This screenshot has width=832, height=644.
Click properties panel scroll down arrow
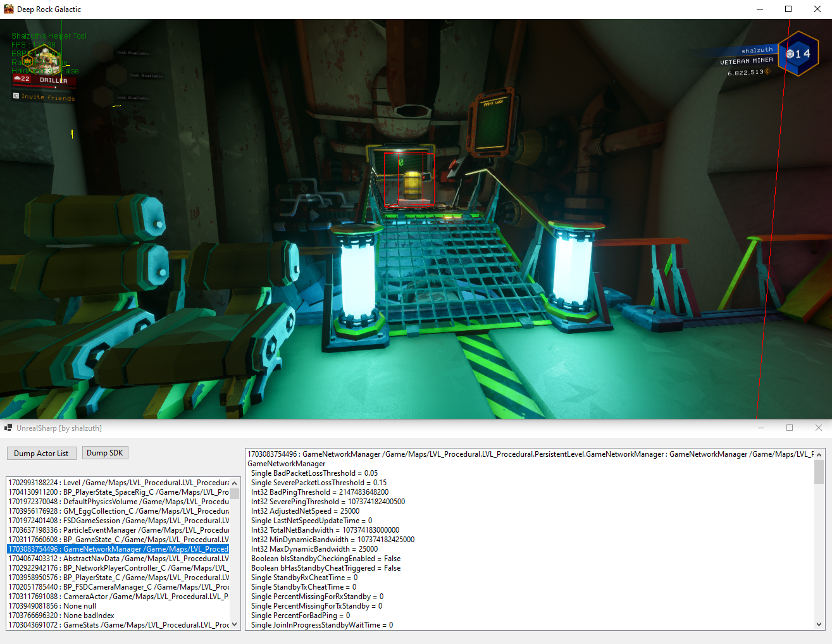pos(819,624)
